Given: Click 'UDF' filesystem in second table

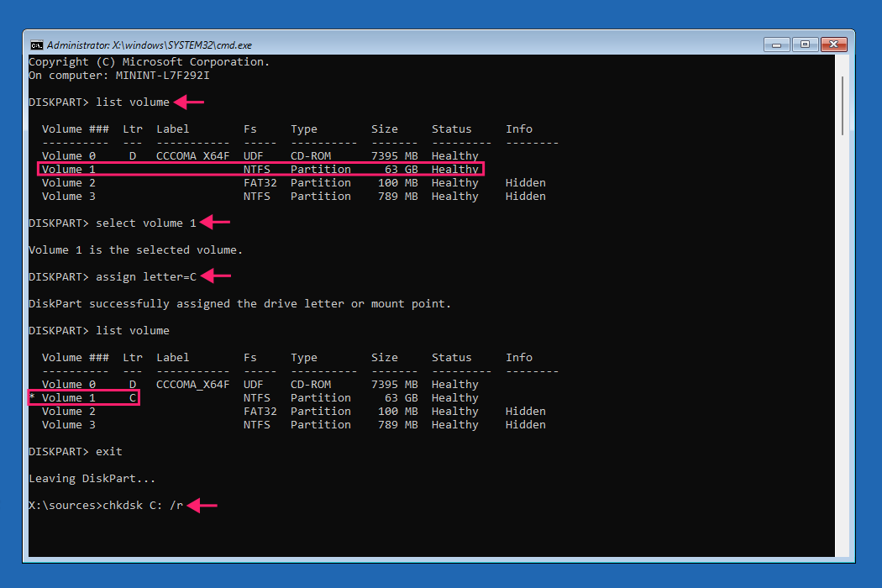Looking at the screenshot, I should 253,385.
